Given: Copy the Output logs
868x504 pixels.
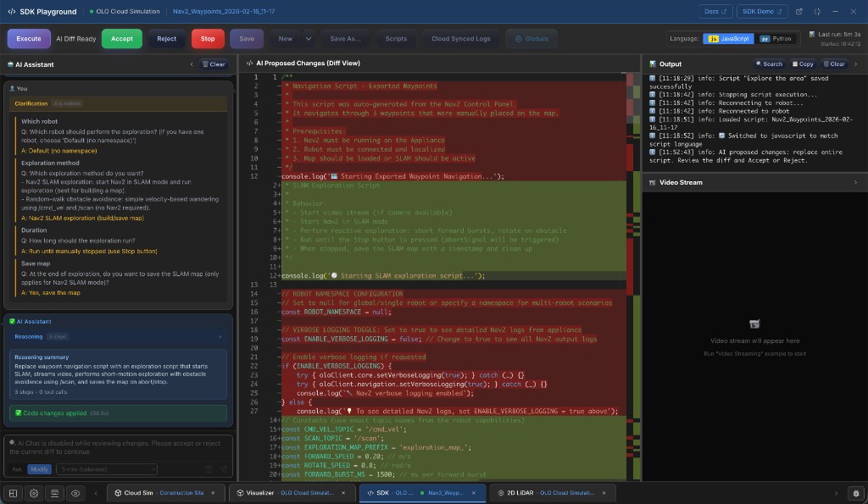Looking at the screenshot, I should 802,64.
